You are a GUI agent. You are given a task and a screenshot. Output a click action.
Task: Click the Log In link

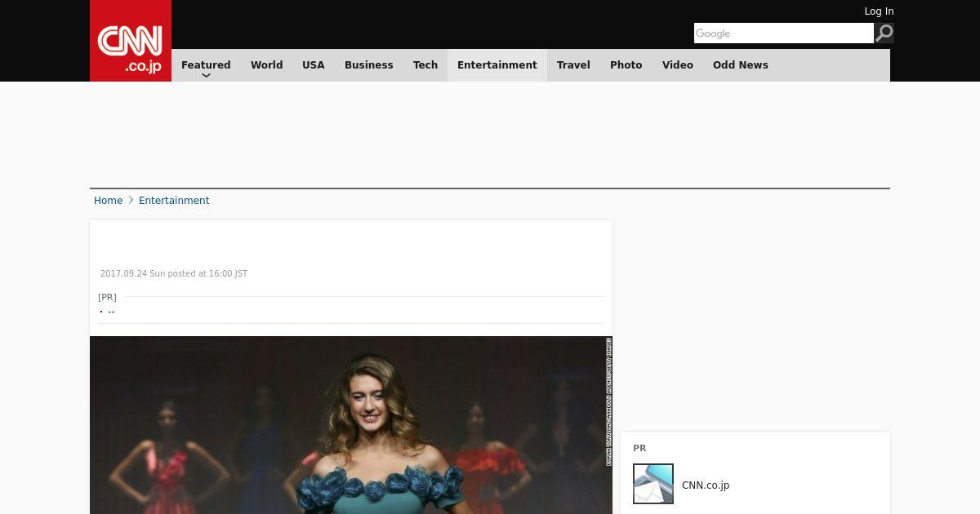click(879, 11)
